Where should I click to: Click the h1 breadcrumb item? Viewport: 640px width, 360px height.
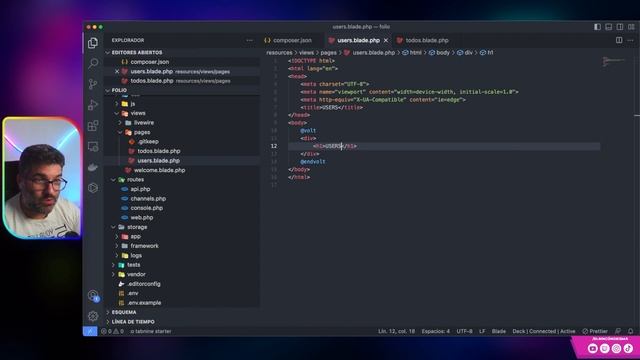(x=490, y=53)
